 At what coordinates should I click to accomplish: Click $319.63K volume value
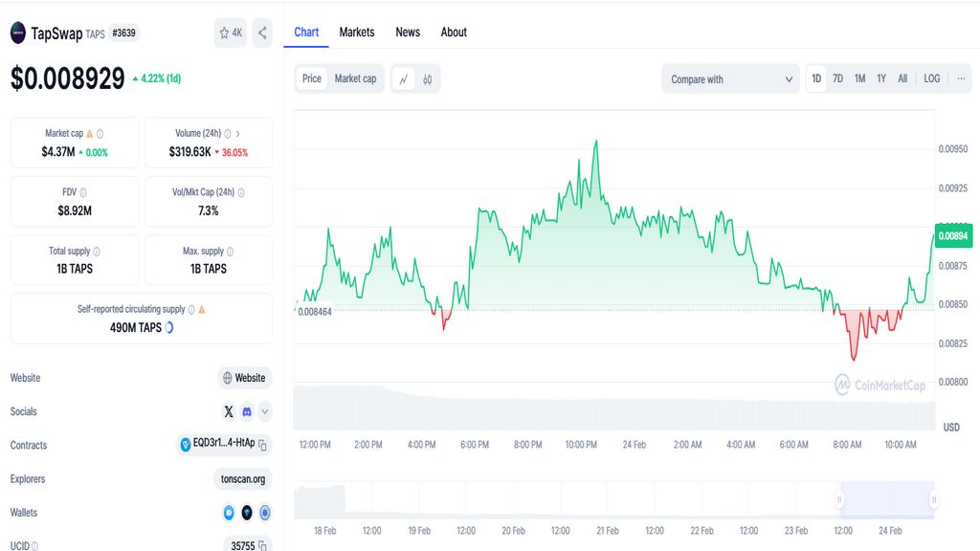(190, 152)
